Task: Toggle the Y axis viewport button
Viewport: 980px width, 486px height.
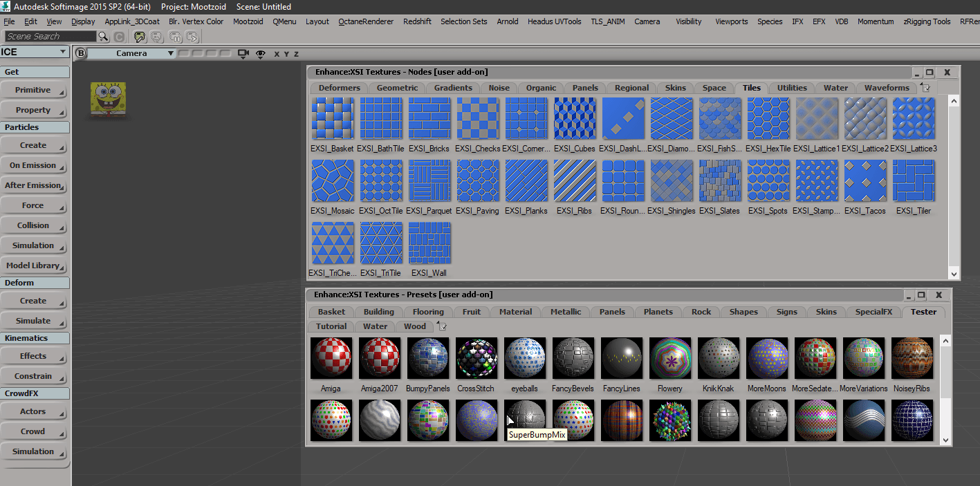Action: click(x=286, y=54)
